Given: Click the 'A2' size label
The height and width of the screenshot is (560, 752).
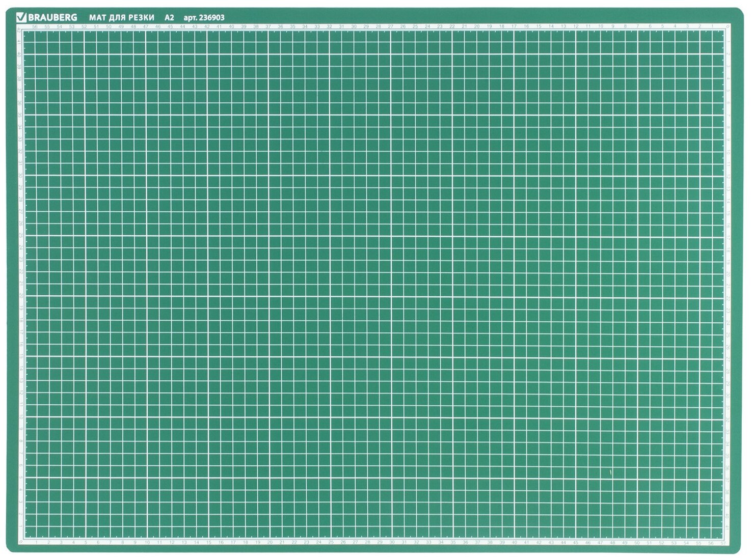Looking at the screenshot, I should (169, 18).
